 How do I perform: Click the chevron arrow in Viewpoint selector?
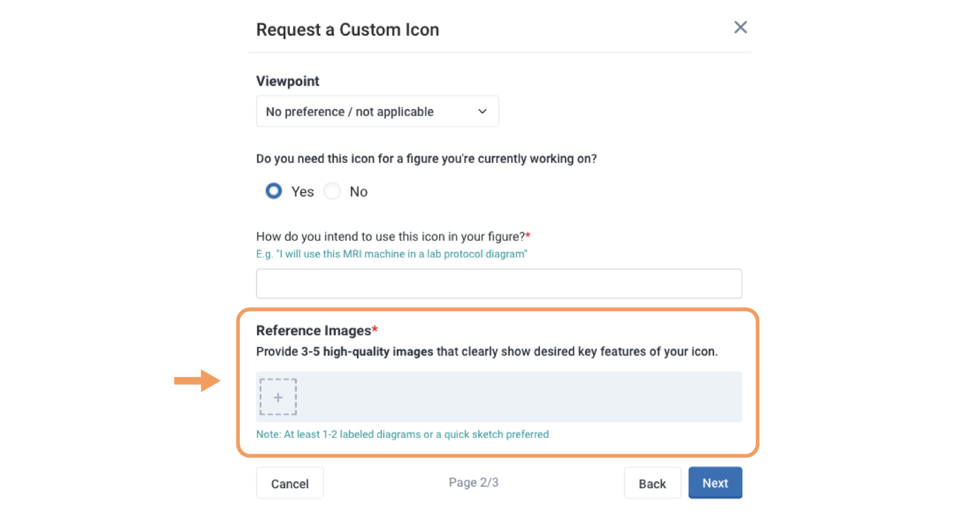click(x=482, y=112)
